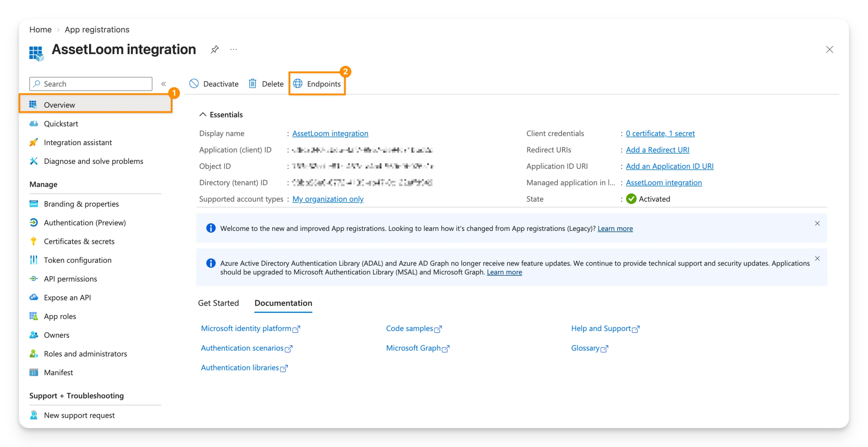Open Certificates & secrets key icon
Screen dimensions: 868x447
(34, 241)
